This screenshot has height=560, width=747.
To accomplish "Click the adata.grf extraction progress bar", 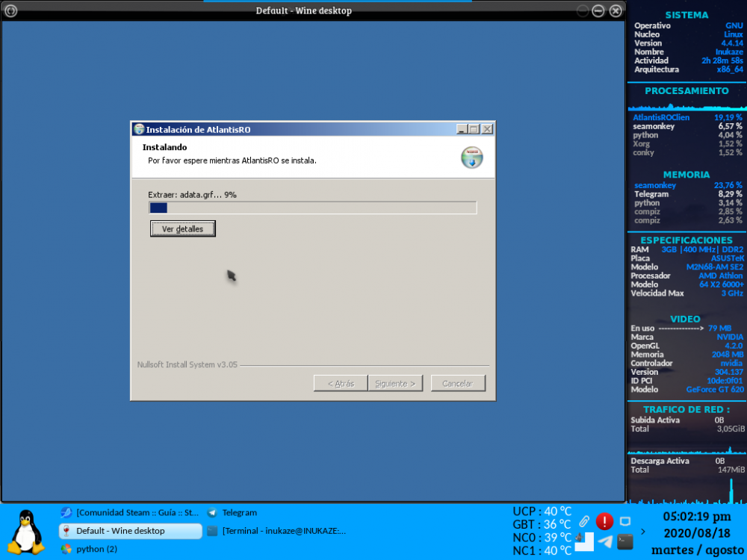I will pos(312,208).
